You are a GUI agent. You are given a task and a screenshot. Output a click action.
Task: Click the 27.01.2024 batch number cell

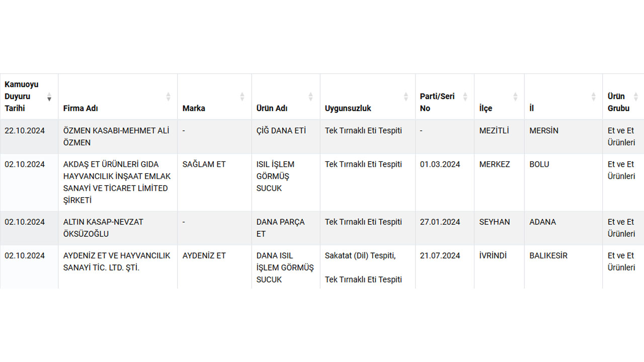click(440, 222)
